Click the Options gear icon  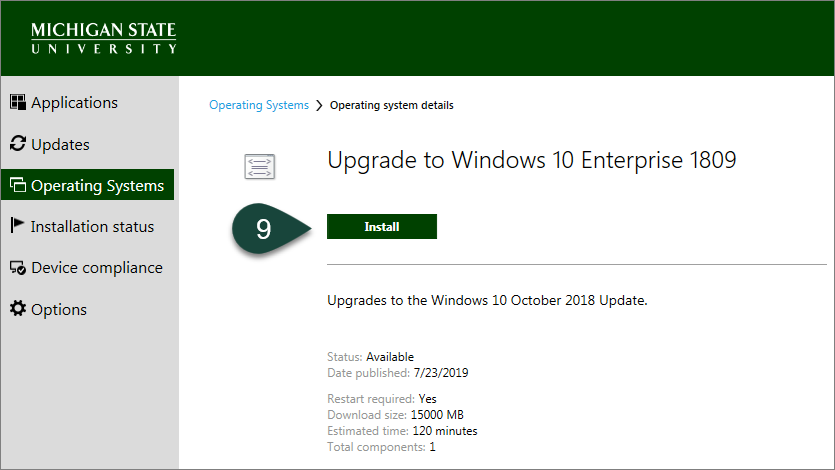tap(18, 308)
